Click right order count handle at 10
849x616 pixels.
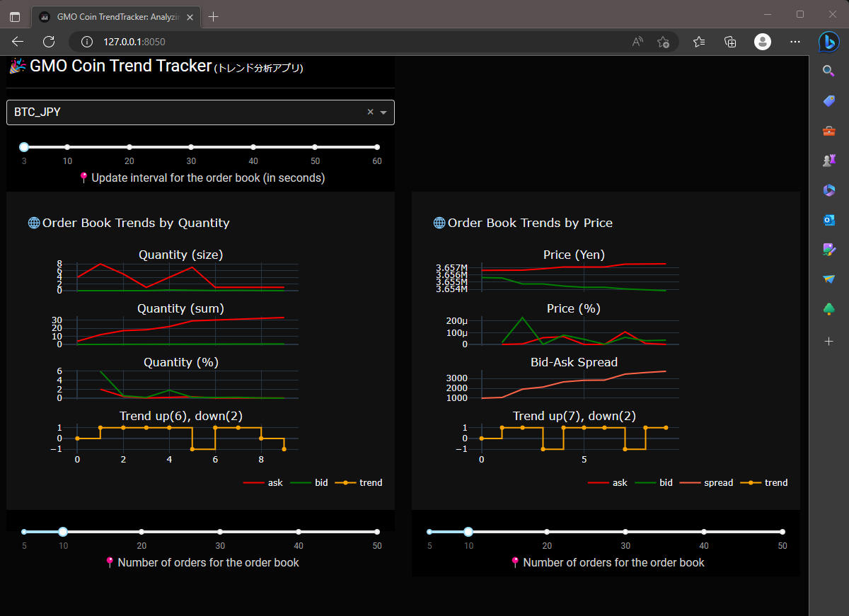[x=468, y=532]
